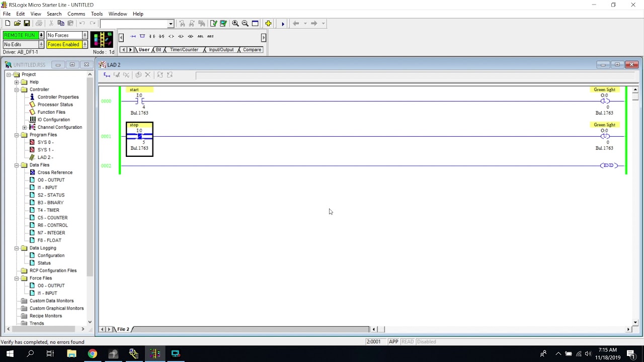Click the Copy icon in the toolbar
This screenshot has height=362, width=644.
60,23
